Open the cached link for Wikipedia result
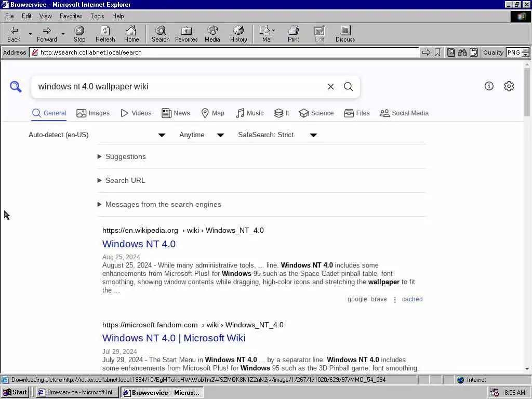Image resolution: width=532 pixels, height=399 pixels. point(412,299)
